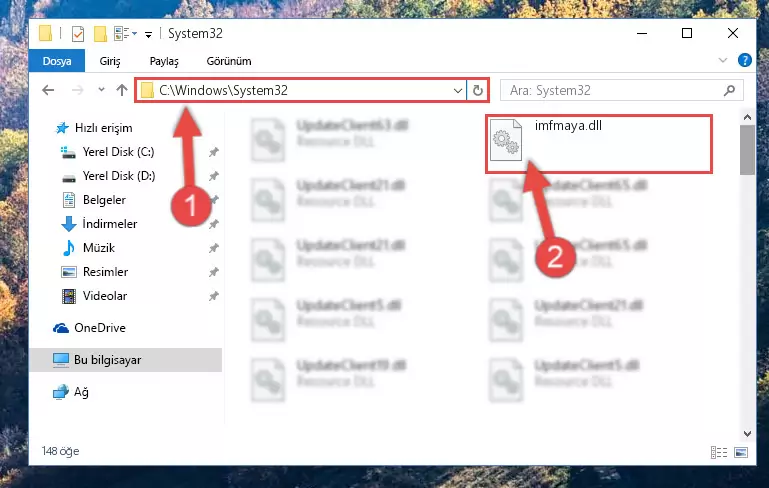Switch to the Görünüm ribbon tab
This screenshot has width=769, height=488.
coord(229,61)
